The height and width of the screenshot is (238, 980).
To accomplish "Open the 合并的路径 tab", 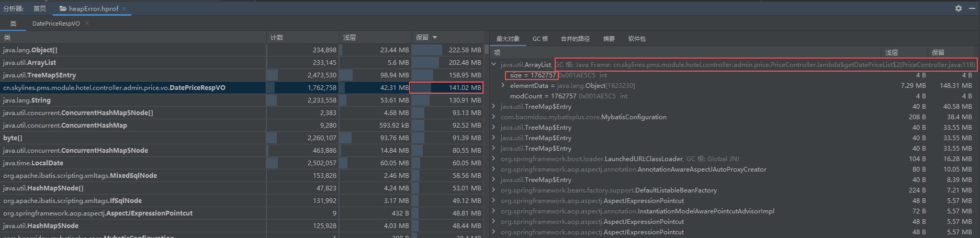I will pos(575,39).
